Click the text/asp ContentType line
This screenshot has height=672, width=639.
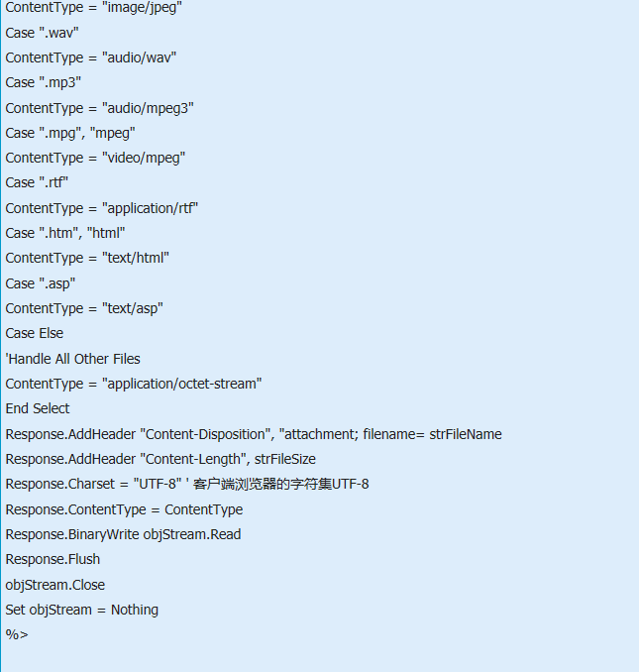click(84, 309)
